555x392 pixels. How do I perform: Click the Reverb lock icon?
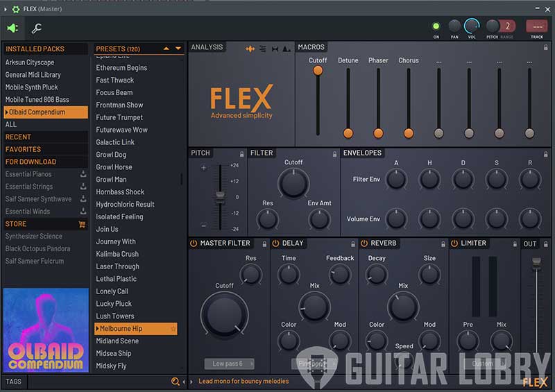pyautogui.click(x=443, y=244)
